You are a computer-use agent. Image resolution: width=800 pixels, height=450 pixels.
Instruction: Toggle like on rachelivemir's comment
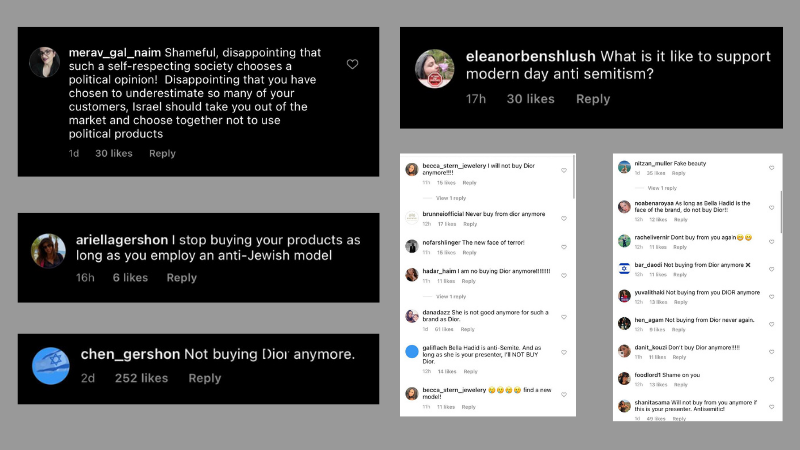771,239
